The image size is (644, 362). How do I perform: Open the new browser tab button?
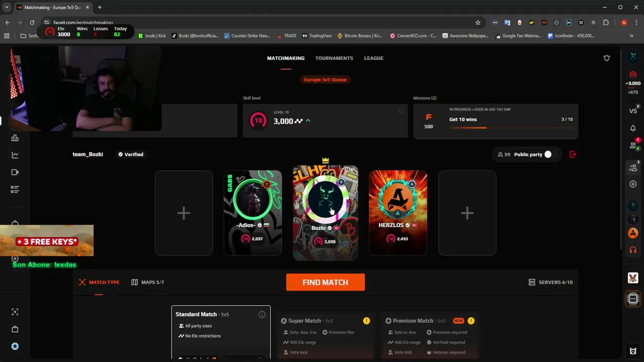click(x=100, y=8)
